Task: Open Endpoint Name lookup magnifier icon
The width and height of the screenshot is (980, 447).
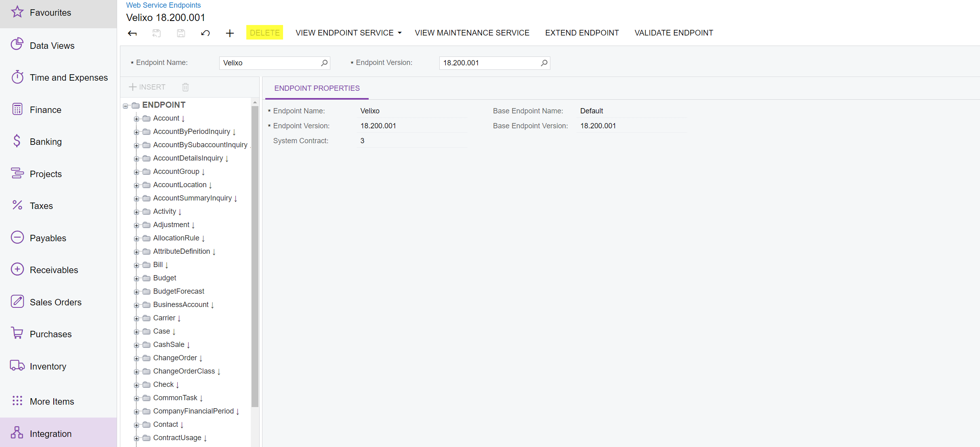Action: pyautogui.click(x=324, y=63)
